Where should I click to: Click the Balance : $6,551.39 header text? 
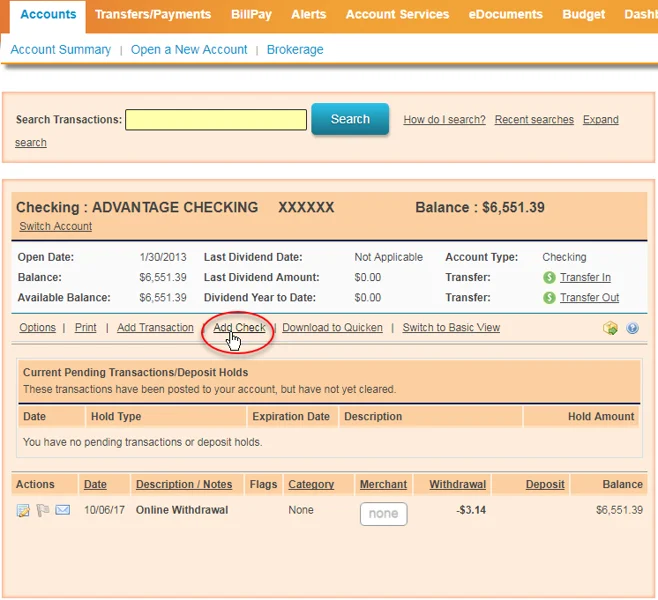point(480,207)
